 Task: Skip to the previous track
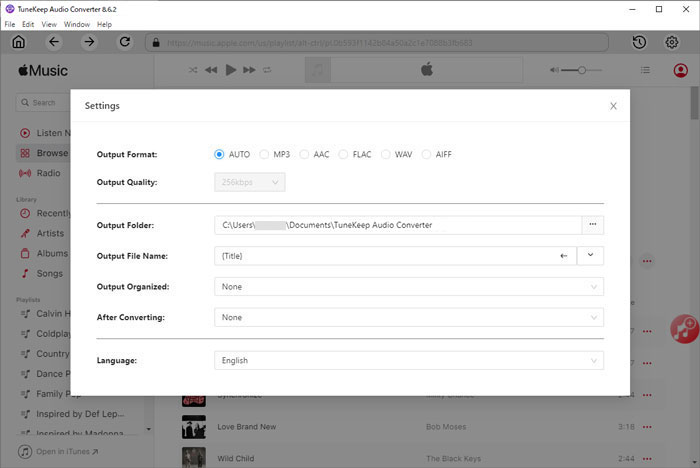211,70
